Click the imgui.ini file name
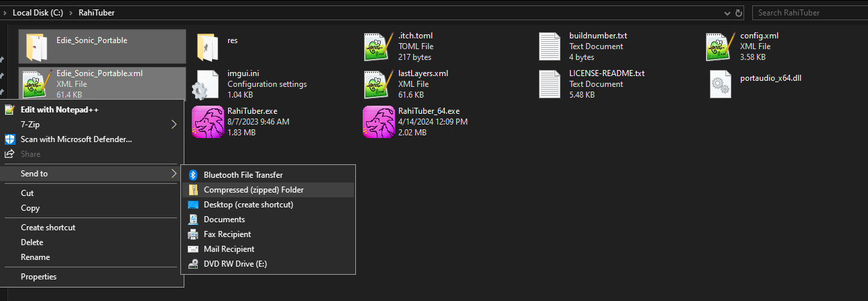868x301 pixels. click(x=244, y=73)
